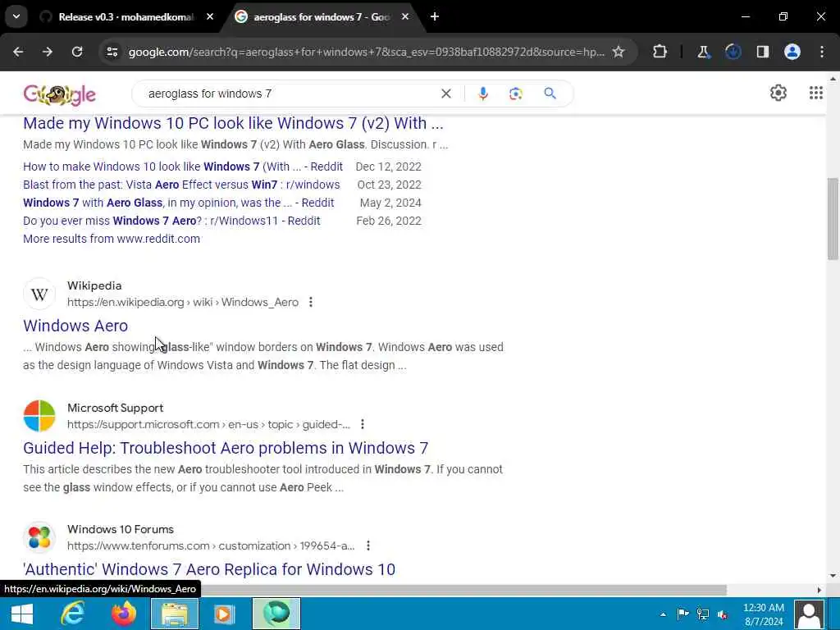The height and width of the screenshot is (630, 840).
Task: Bookmark this page with the star icon
Action: (619, 52)
